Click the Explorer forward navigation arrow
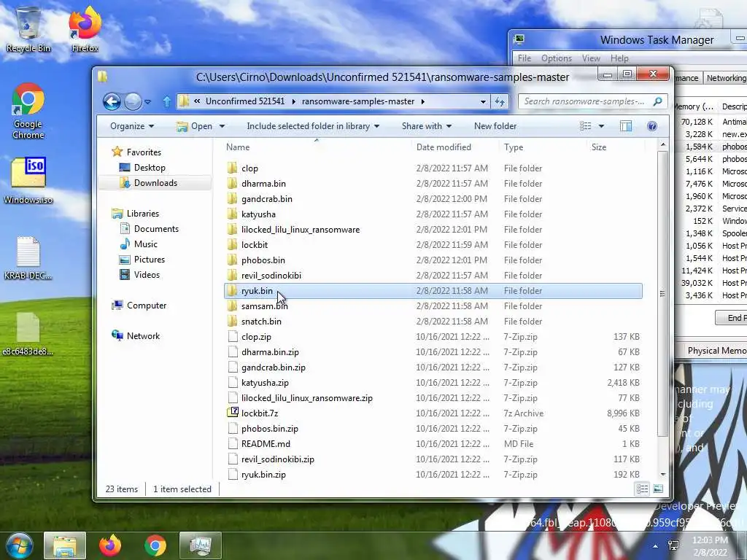 [x=133, y=101]
